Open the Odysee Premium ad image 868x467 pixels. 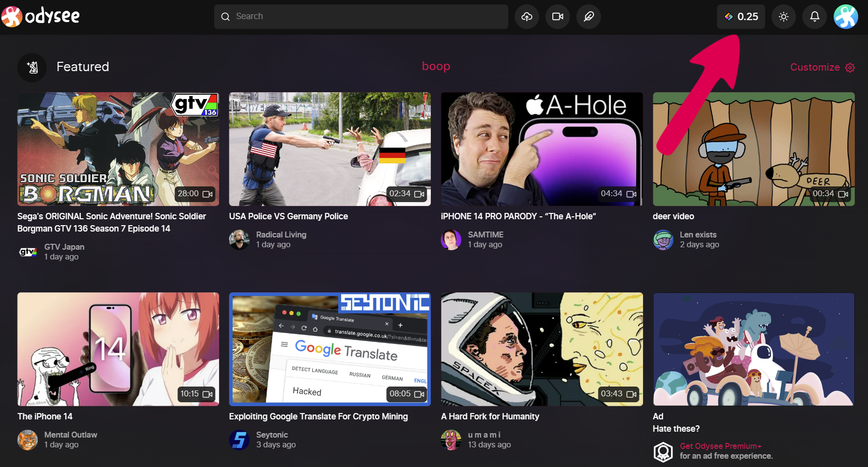(x=753, y=349)
